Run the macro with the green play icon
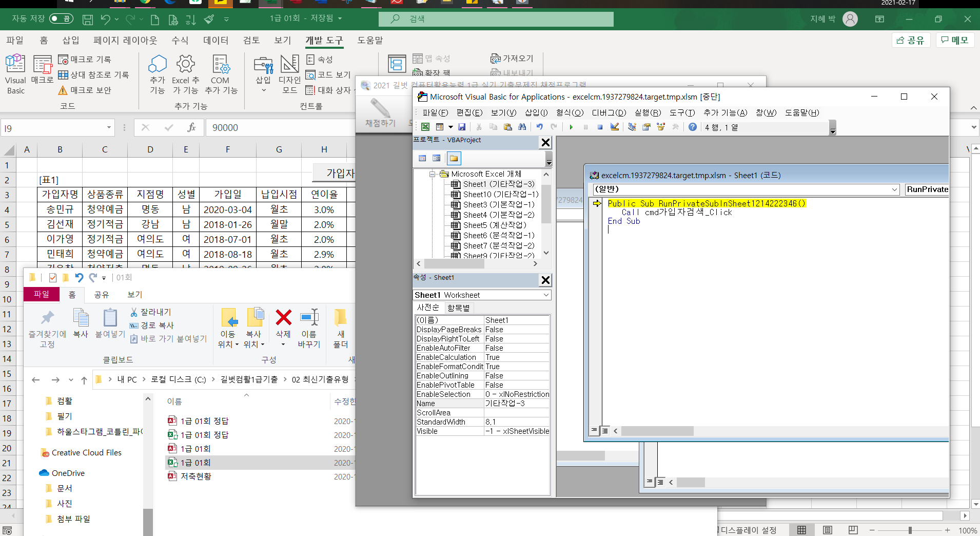This screenshot has width=980, height=536. coord(571,127)
